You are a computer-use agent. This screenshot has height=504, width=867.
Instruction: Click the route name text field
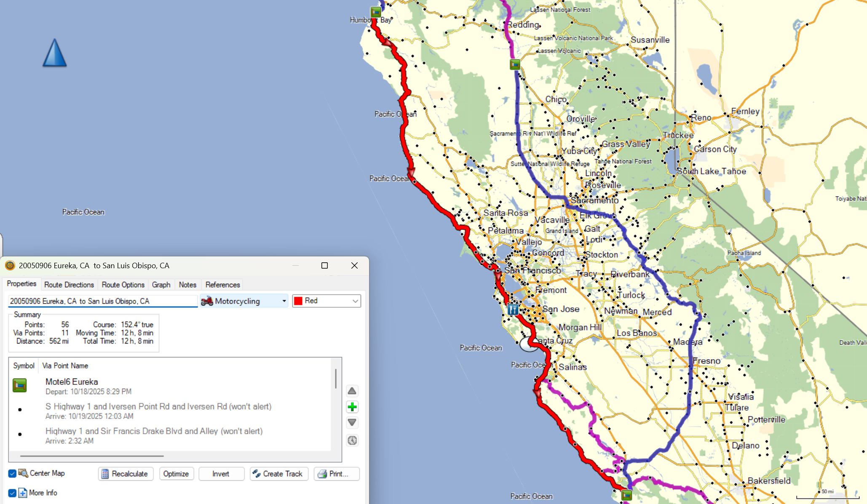[102, 301]
